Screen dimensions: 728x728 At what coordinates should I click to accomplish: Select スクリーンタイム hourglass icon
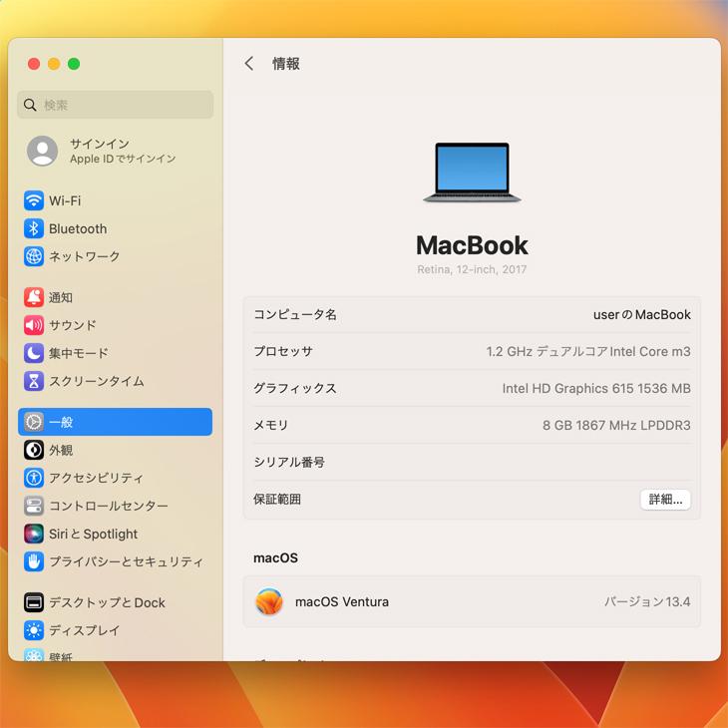click(34, 381)
